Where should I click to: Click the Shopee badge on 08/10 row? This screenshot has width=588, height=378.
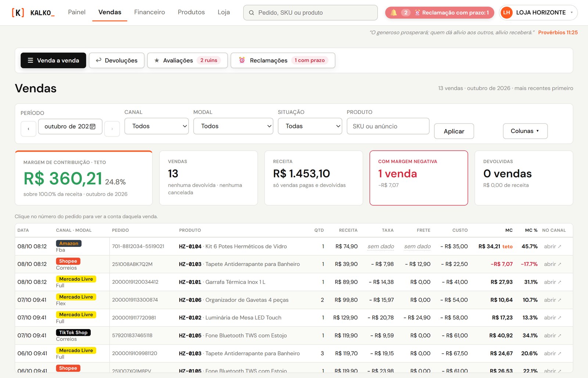(x=68, y=261)
